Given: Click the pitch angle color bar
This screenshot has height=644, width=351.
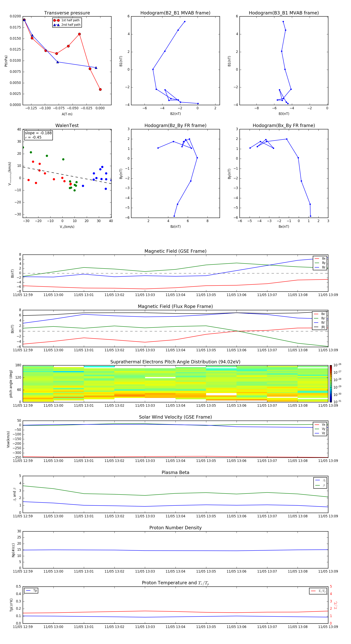Looking at the screenshot, I should (331, 384).
